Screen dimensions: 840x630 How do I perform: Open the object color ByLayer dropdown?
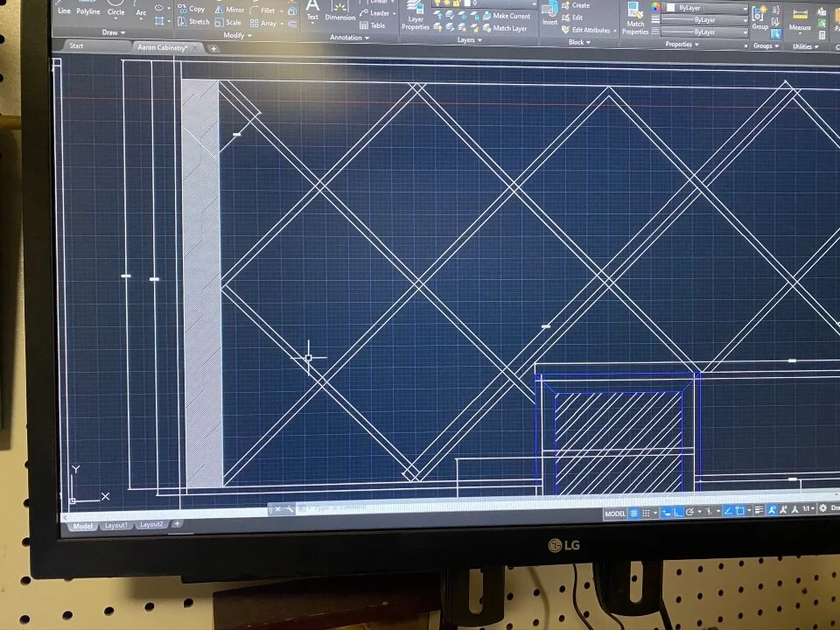pyautogui.click(x=705, y=8)
